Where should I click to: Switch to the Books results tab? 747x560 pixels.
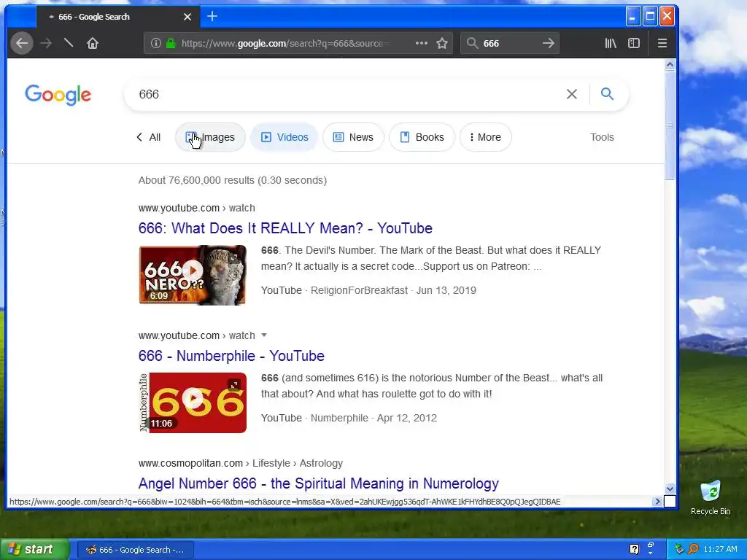tap(422, 137)
